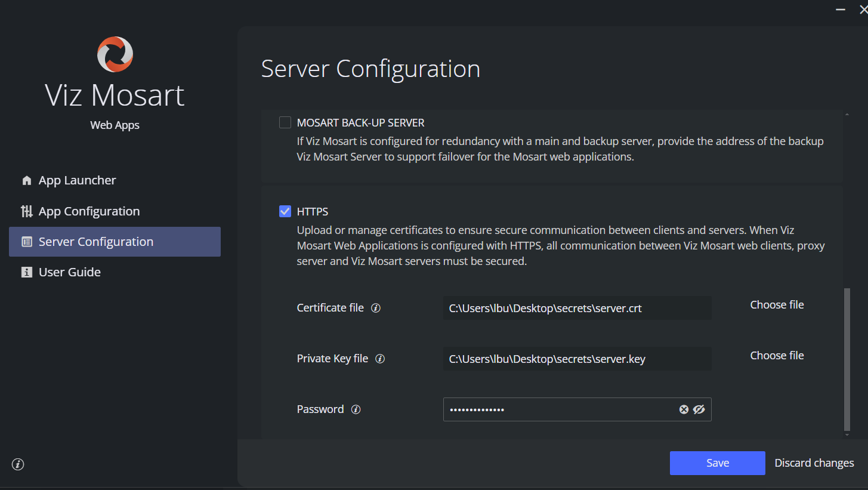Show info tooltip for Certificate file

tap(376, 308)
